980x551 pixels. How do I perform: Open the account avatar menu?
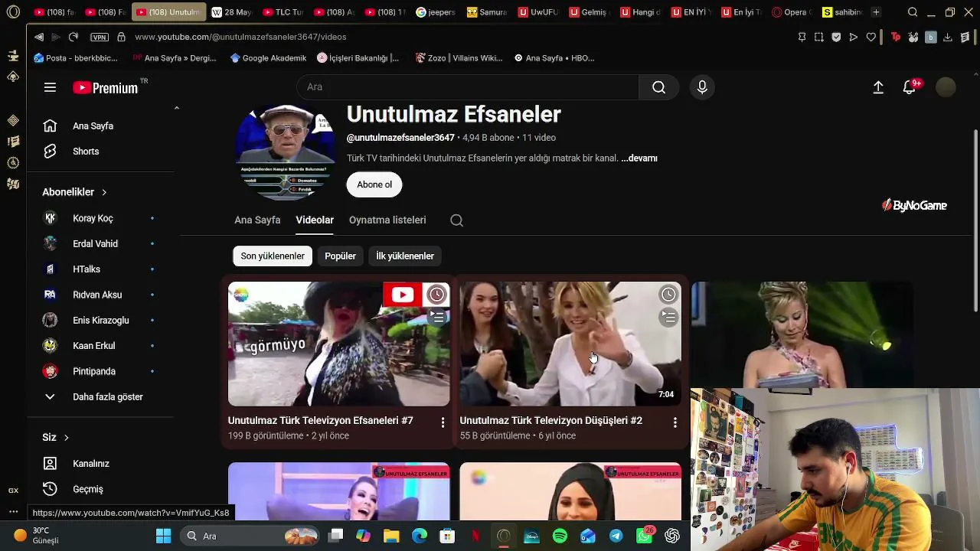(x=946, y=87)
